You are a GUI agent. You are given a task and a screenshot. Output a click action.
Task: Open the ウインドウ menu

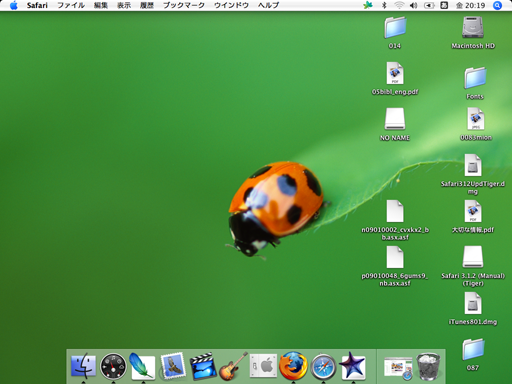point(231,5)
